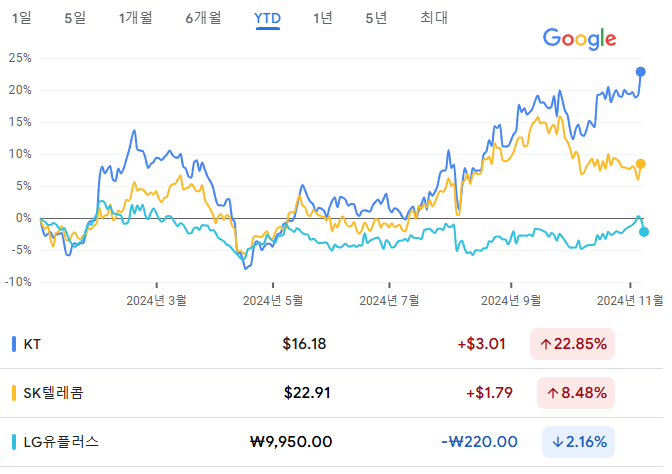This screenshot has width=672, height=474.
Task: Open the LG유플러스 stock row
Action: 331,442
